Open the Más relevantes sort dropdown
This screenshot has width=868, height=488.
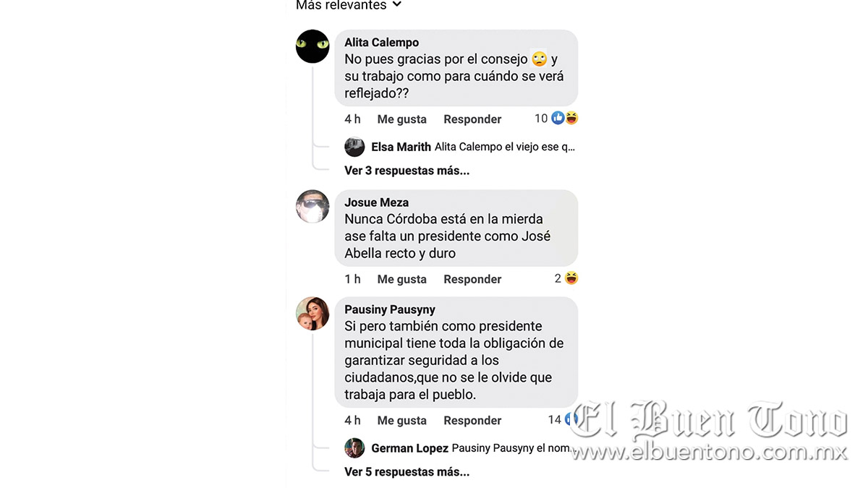[x=348, y=6]
